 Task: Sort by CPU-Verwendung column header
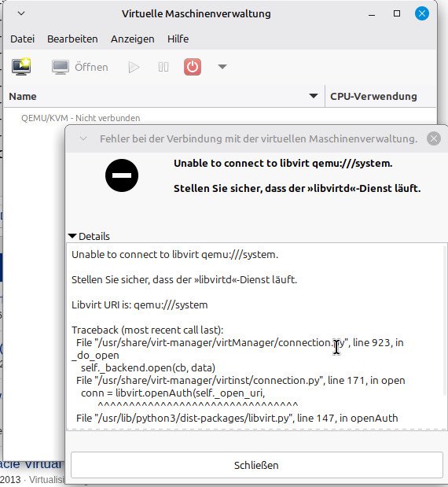380,96
